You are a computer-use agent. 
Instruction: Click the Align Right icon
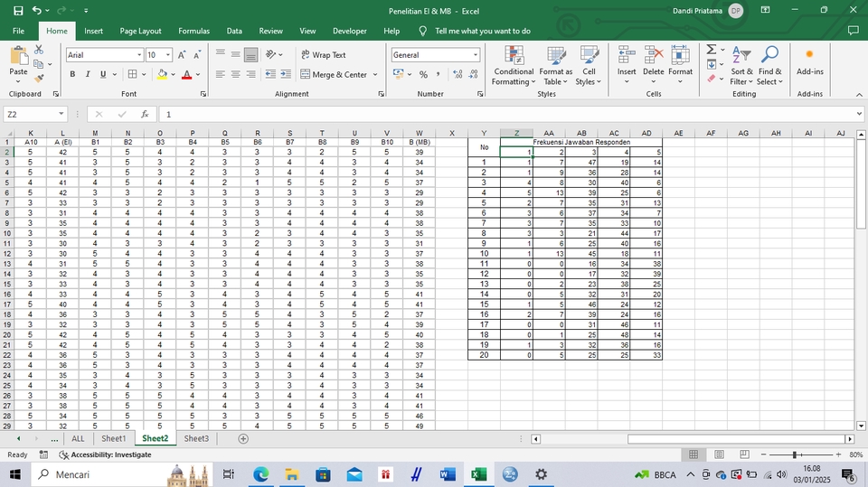click(x=250, y=74)
